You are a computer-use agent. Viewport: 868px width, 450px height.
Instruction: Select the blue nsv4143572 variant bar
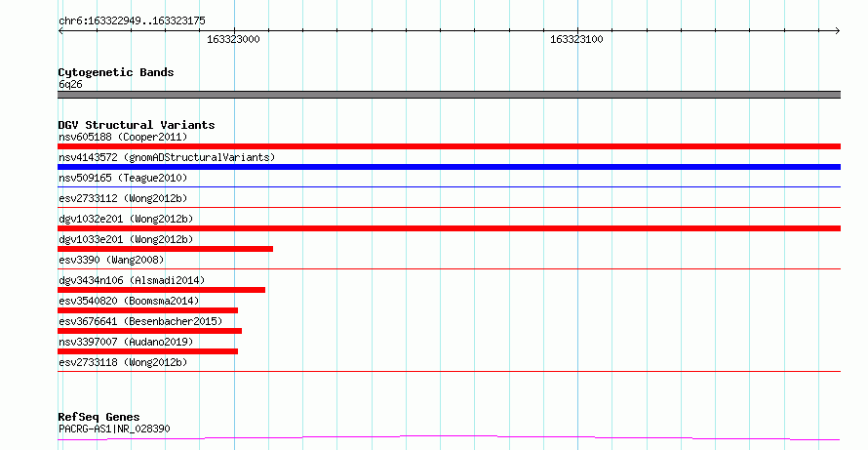point(449,167)
